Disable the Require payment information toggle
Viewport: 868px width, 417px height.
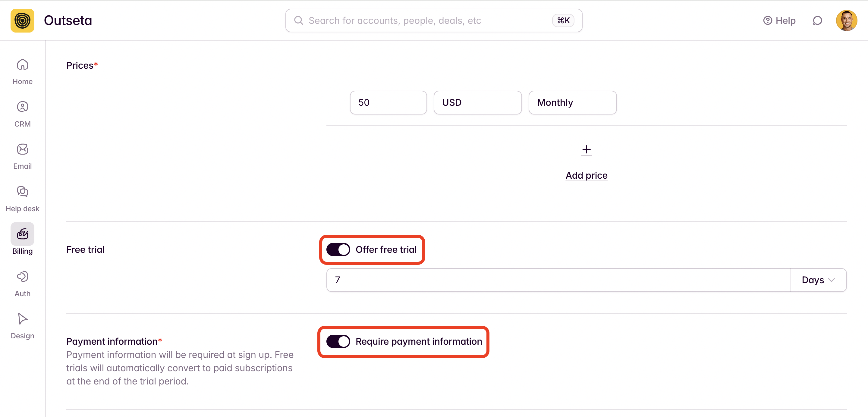tap(338, 342)
